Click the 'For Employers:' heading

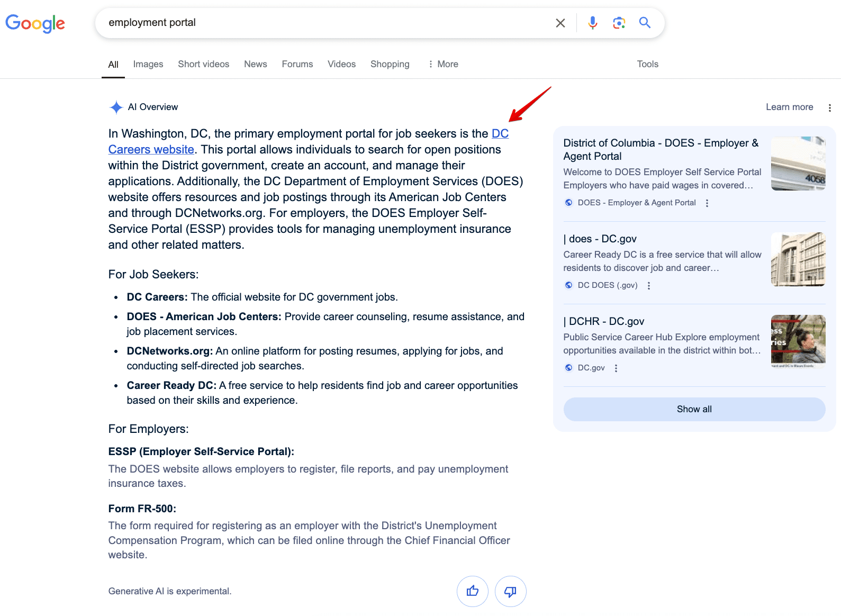148,429
